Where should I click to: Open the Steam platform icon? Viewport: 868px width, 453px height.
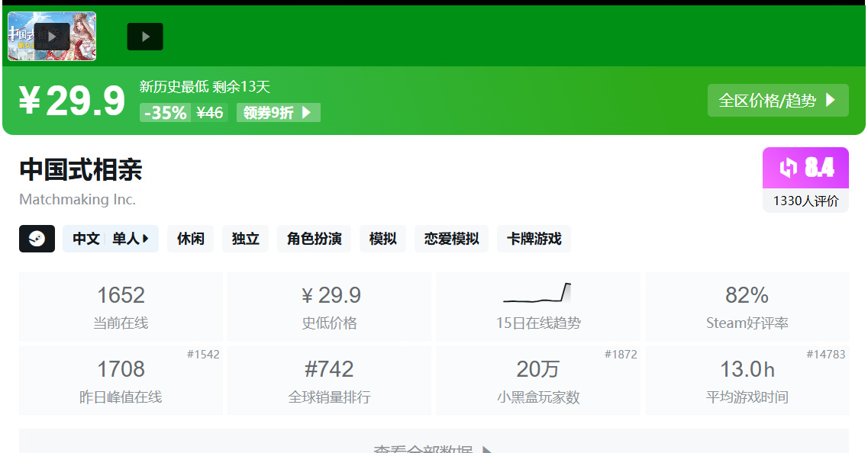[37, 239]
